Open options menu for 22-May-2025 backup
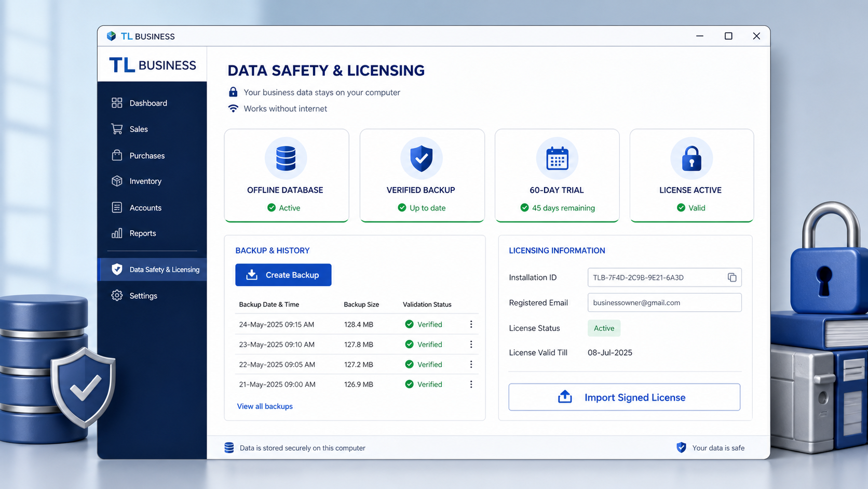Image resolution: width=868 pixels, height=489 pixels. (471, 364)
